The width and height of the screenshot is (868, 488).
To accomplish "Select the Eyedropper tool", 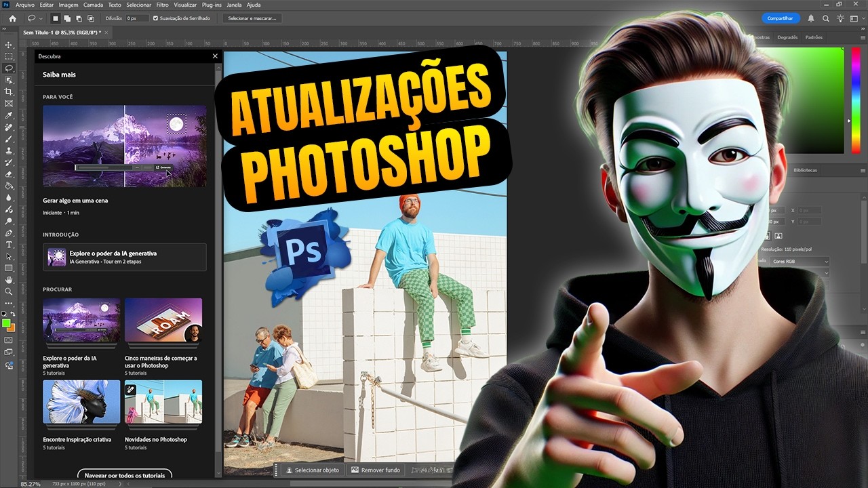I will pyautogui.click(x=9, y=115).
